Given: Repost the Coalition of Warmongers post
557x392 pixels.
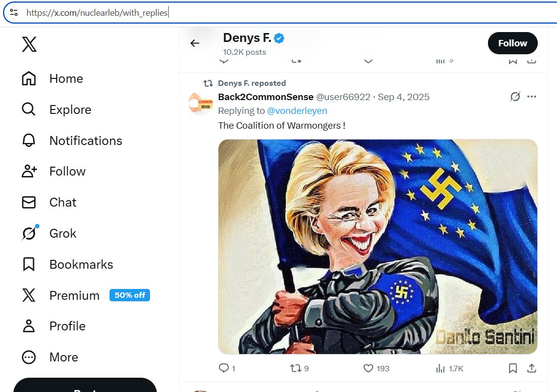Looking at the screenshot, I should [x=296, y=368].
